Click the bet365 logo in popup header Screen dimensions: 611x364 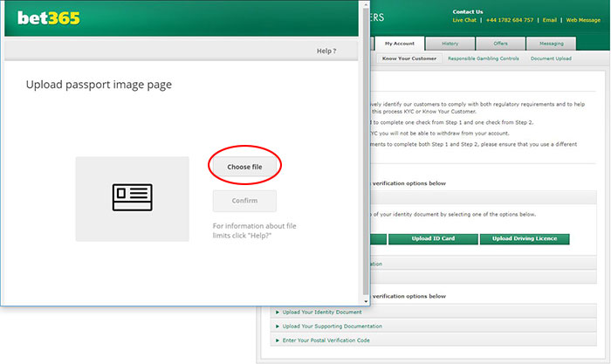(x=49, y=18)
